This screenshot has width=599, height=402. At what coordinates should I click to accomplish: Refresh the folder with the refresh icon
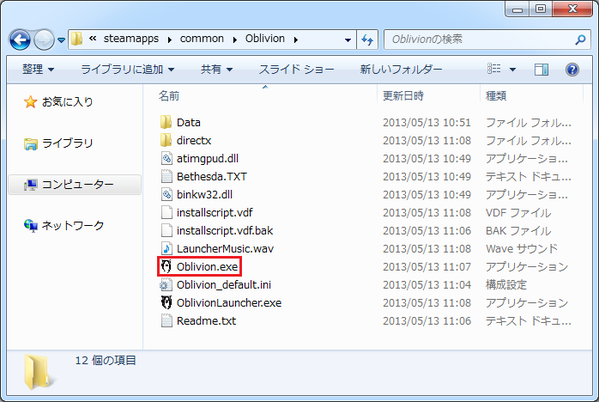367,39
